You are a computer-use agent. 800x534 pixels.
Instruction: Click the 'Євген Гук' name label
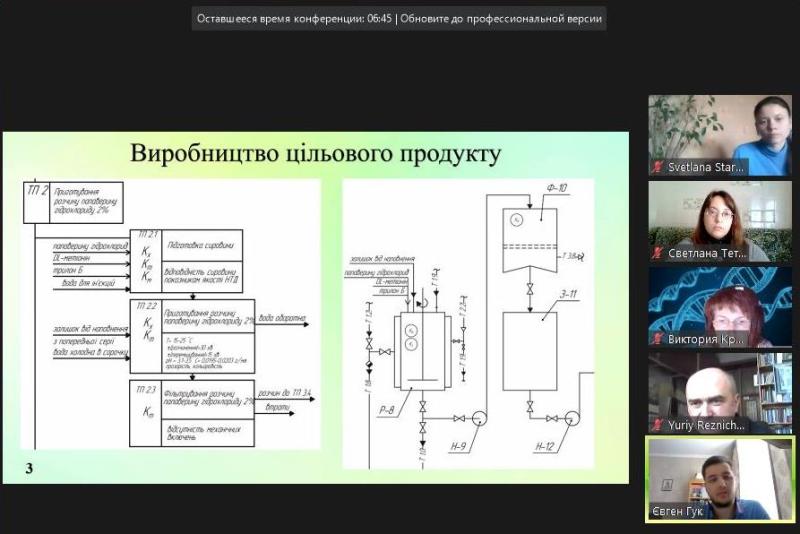[677, 511]
